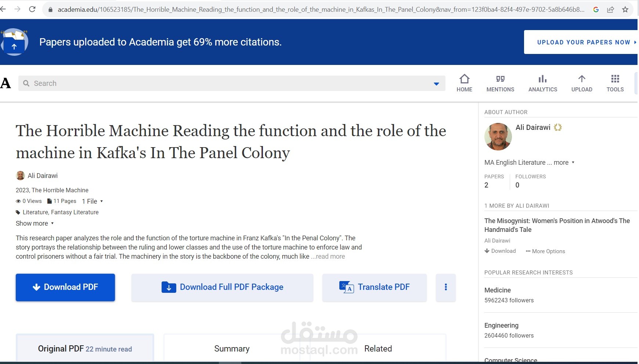Click Download Full PDF Package button
The width and height of the screenshot is (639, 364).
(222, 287)
